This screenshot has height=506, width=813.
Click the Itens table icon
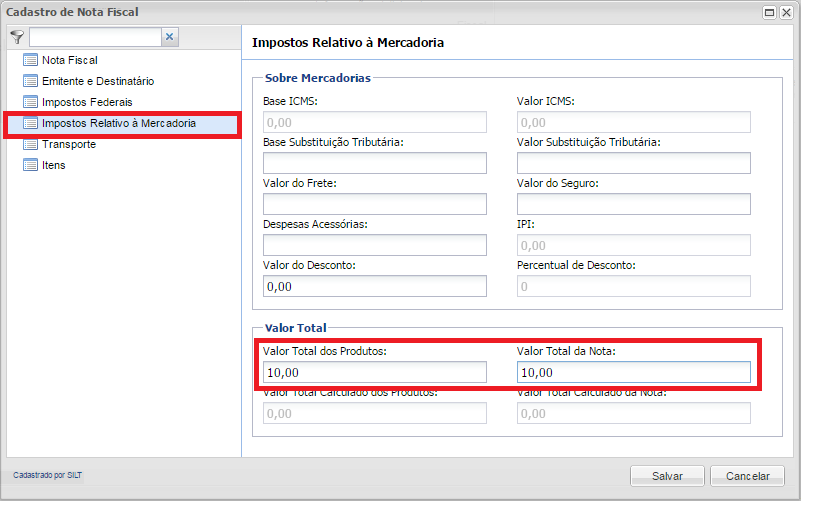30,165
